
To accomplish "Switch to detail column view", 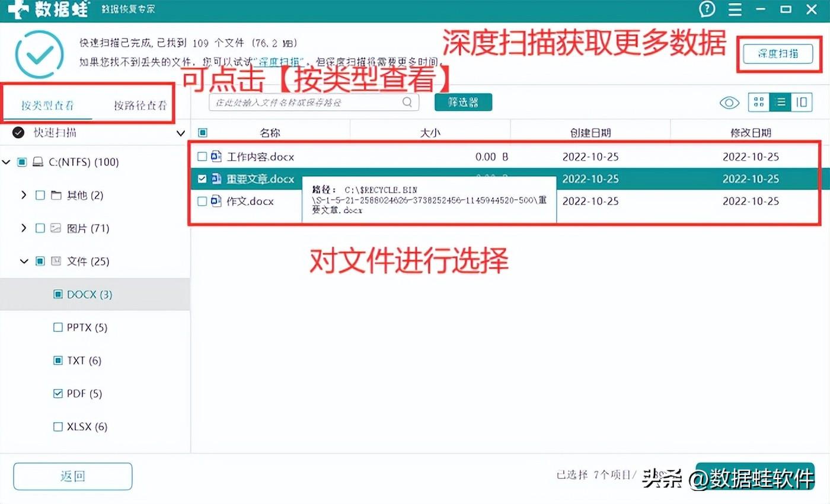I will [x=802, y=103].
